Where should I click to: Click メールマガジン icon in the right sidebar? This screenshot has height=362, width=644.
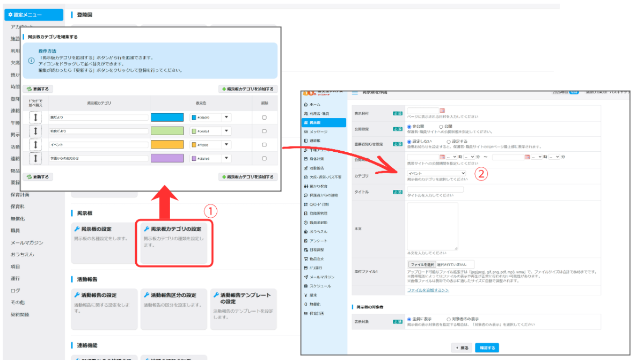pos(306,277)
